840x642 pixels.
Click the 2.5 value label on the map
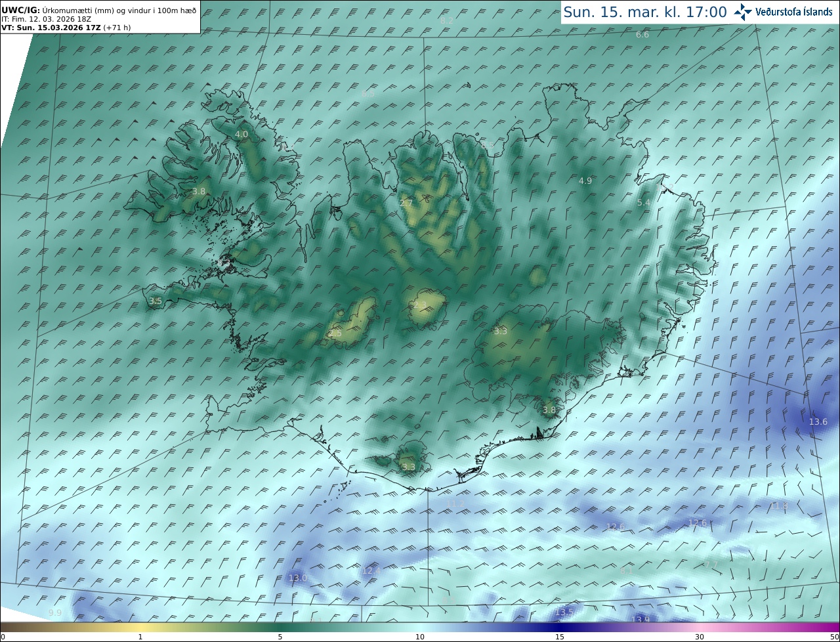click(x=335, y=333)
